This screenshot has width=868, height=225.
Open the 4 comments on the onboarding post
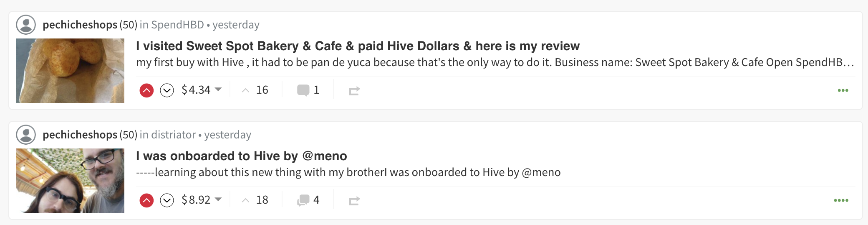point(308,200)
